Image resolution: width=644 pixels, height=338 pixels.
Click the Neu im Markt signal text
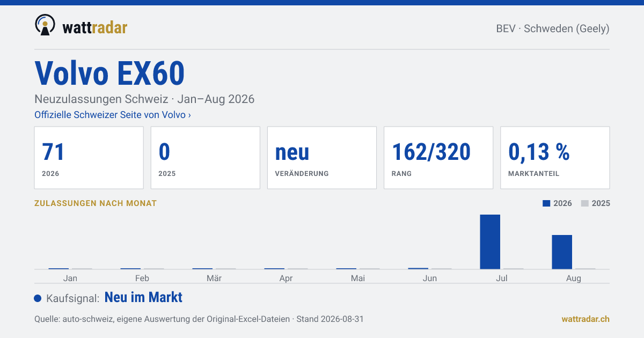click(x=143, y=297)
